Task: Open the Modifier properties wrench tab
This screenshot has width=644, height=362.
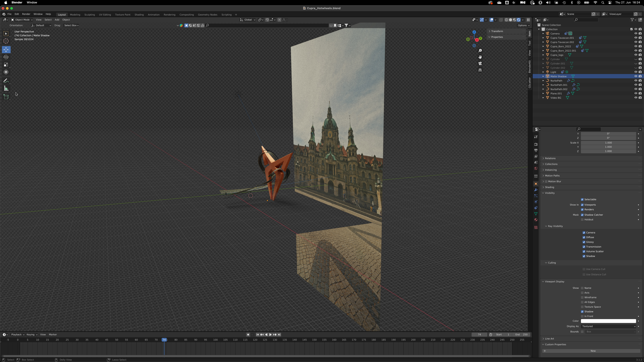Action: tap(536, 190)
